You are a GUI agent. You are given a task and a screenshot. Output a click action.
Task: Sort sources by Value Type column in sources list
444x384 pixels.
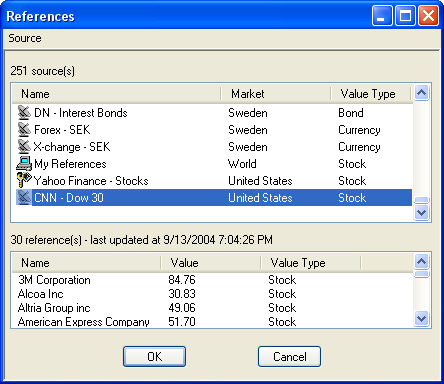coord(371,94)
